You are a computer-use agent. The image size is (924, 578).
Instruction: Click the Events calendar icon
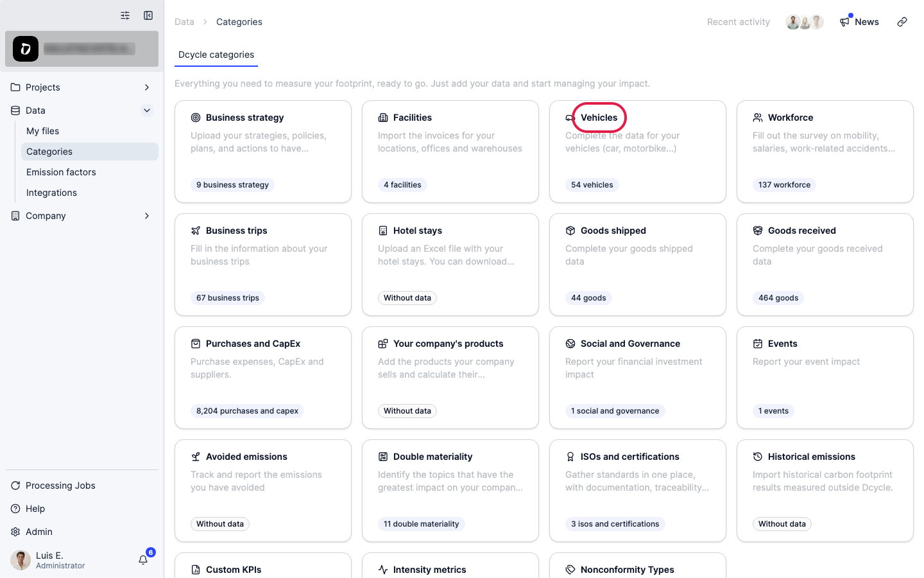(758, 344)
